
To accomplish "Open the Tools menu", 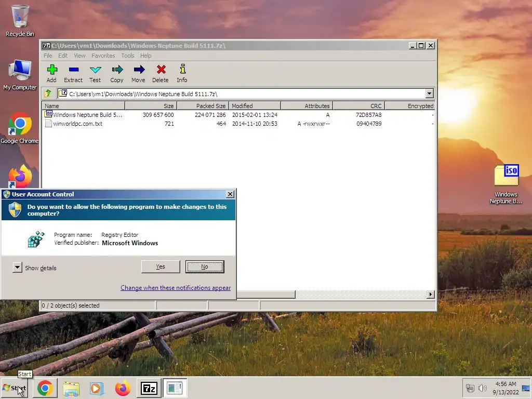I will click(x=128, y=56).
